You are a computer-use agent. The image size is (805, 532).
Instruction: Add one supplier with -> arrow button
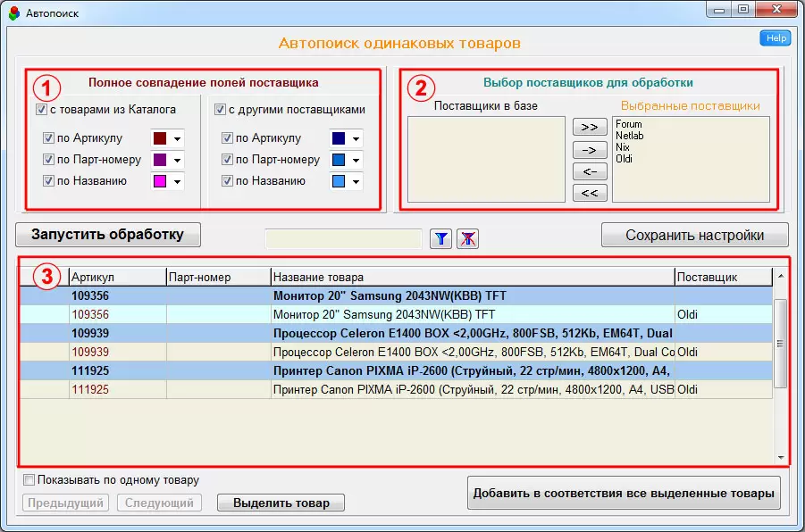pyautogui.click(x=589, y=149)
